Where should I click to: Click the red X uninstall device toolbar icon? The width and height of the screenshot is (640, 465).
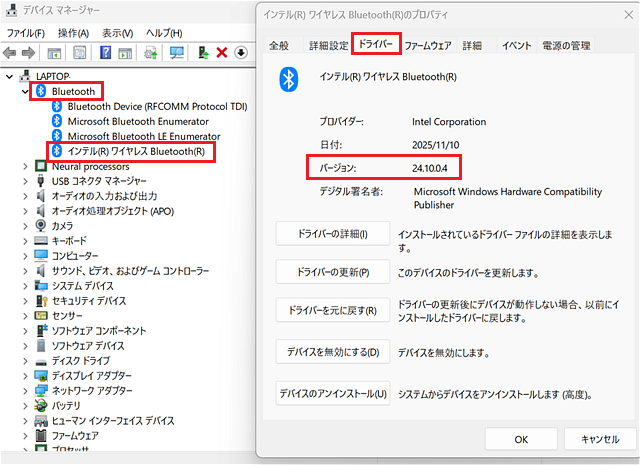click(222, 52)
